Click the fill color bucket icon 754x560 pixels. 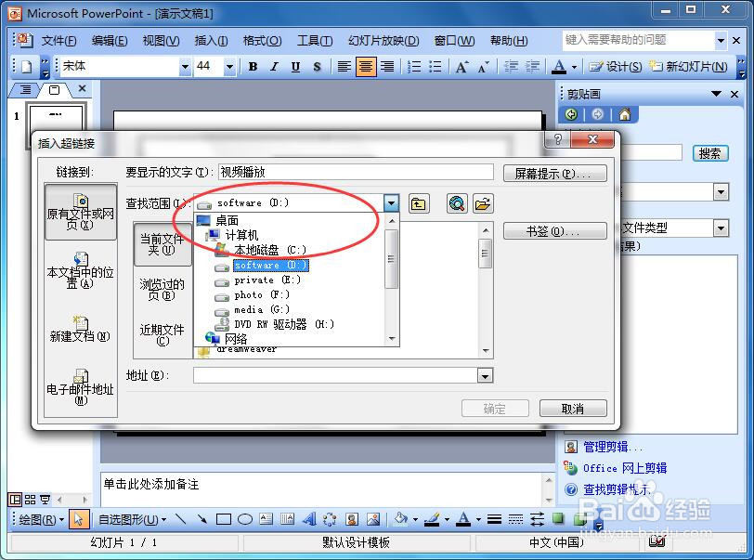(400, 519)
